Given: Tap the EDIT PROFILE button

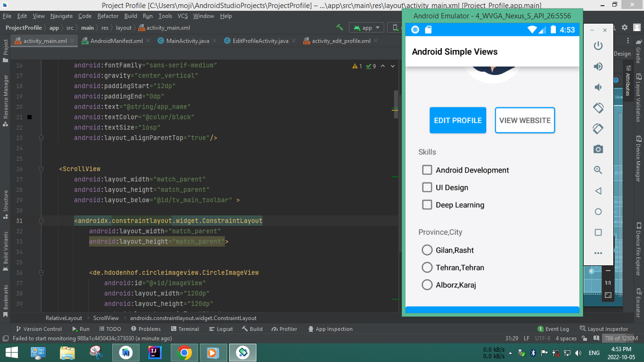Looking at the screenshot, I should 458,120.
